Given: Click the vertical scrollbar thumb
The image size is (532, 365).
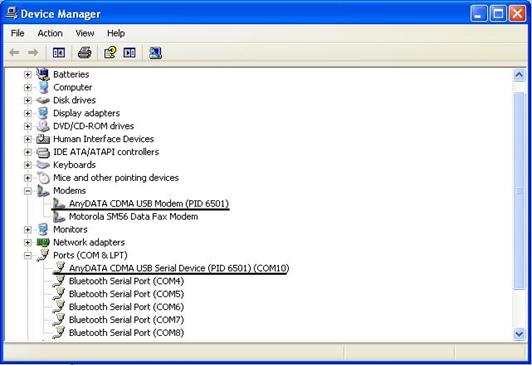Looking at the screenshot, I should pos(519,191).
